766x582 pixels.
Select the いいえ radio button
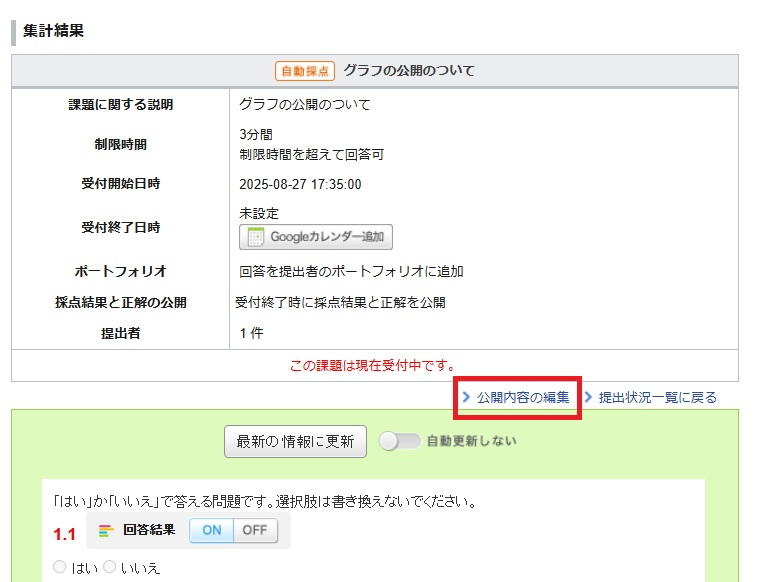click(x=110, y=567)
